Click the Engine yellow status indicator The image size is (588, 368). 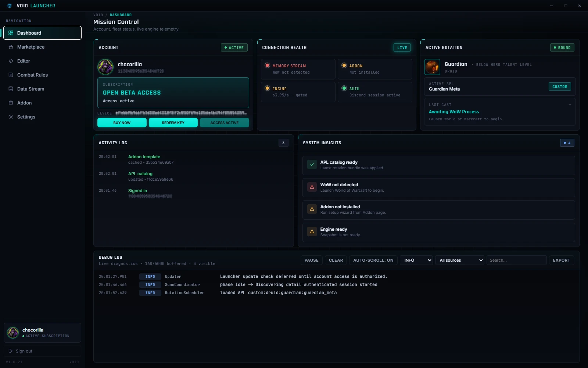pyautogui.click(x=267, y=88)
